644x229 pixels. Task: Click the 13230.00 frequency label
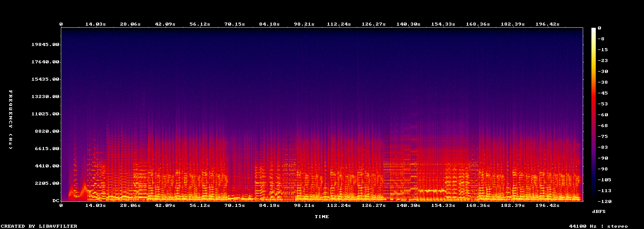[x=45, y=97]
